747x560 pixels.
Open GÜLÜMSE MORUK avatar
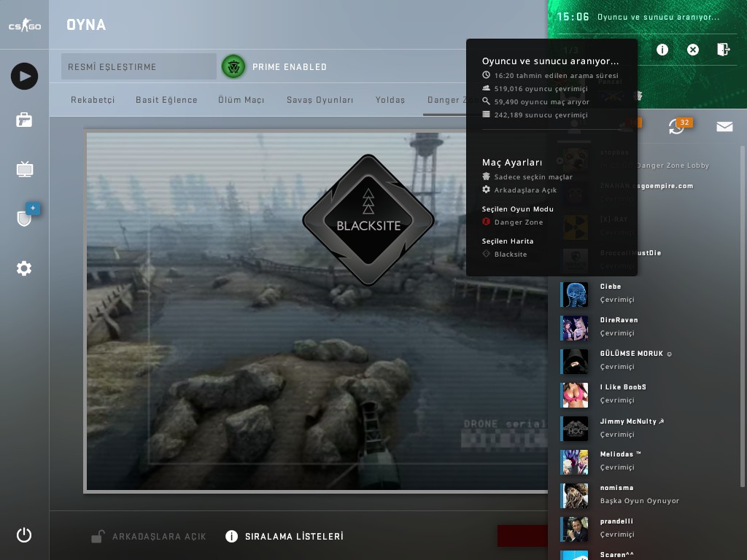coord(574,361)
